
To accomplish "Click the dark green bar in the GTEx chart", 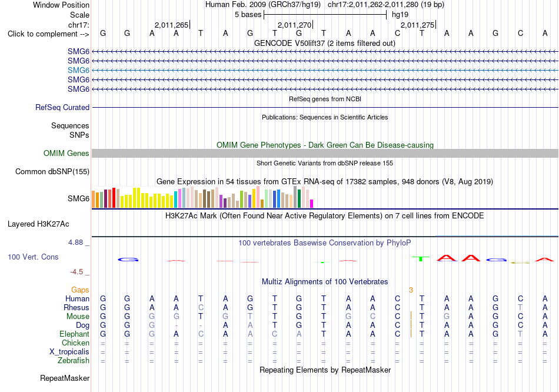I will [x=299, y=199].
